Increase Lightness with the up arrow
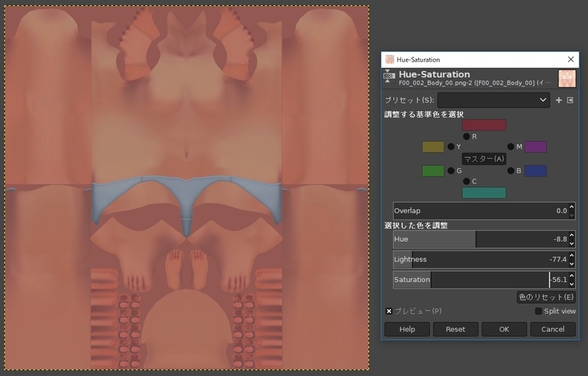588x376 pixels. pyautogui.click(x=572, y=256)
